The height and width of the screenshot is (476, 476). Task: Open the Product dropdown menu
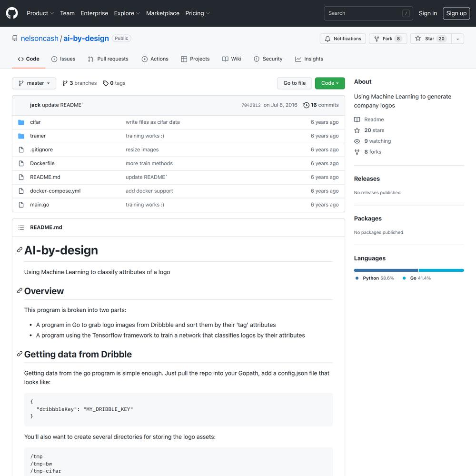point(40,13)
